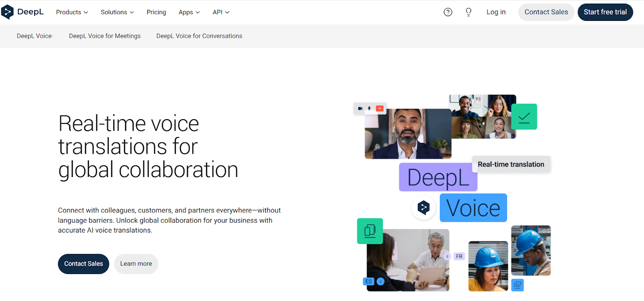644x301 pixels.
Task: Click the lightbulb ideas icon
Action: (469, 12)
